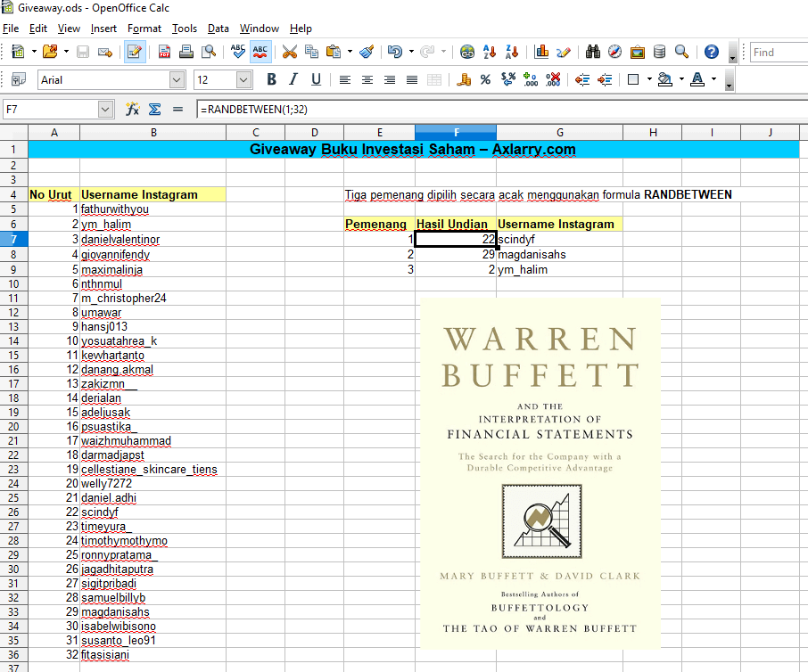Insert a Hyperlink
This screenshot has height=672, width=808.
467,52
